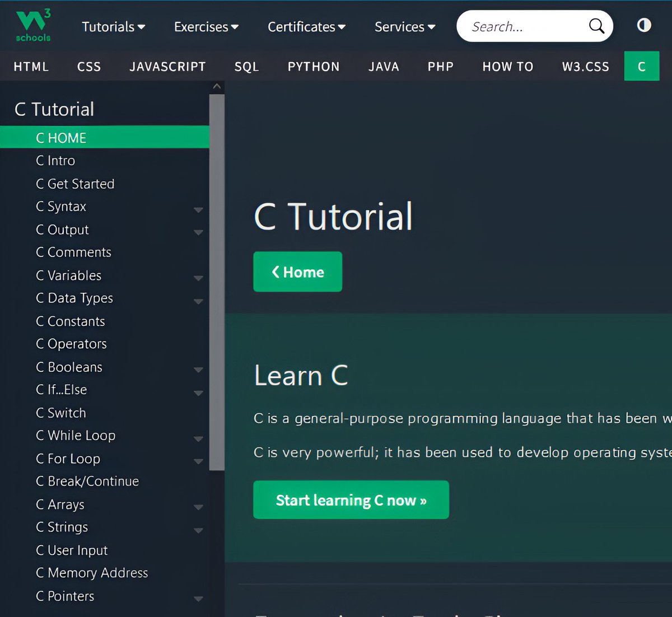Open C Data Types sidebar link
672x617 pixels.
point(74,298)
